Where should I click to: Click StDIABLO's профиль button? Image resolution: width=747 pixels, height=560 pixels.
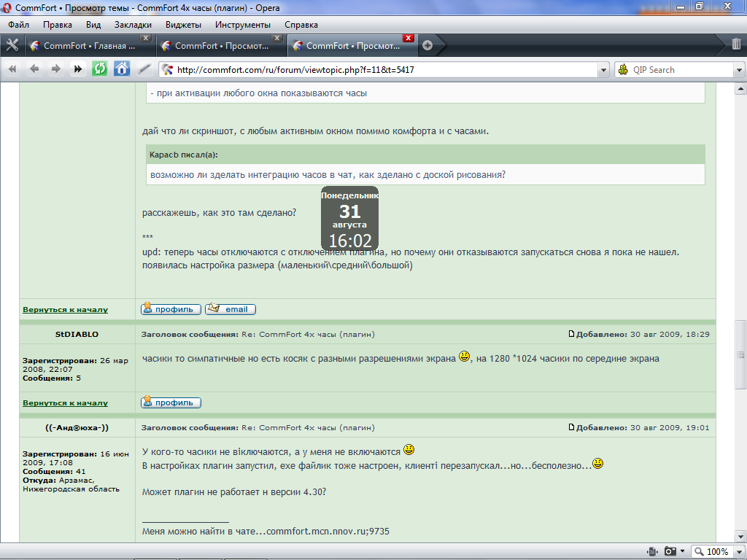click(171, 402)
